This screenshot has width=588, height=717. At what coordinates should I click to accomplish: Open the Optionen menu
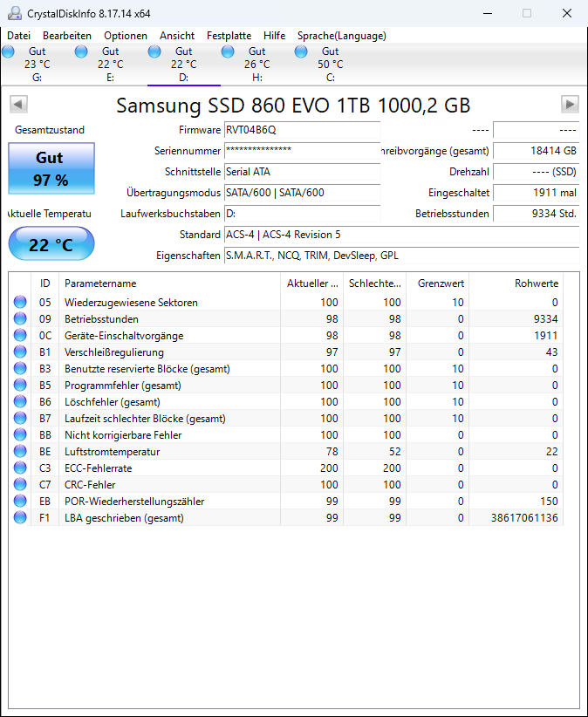click(126, 36)
